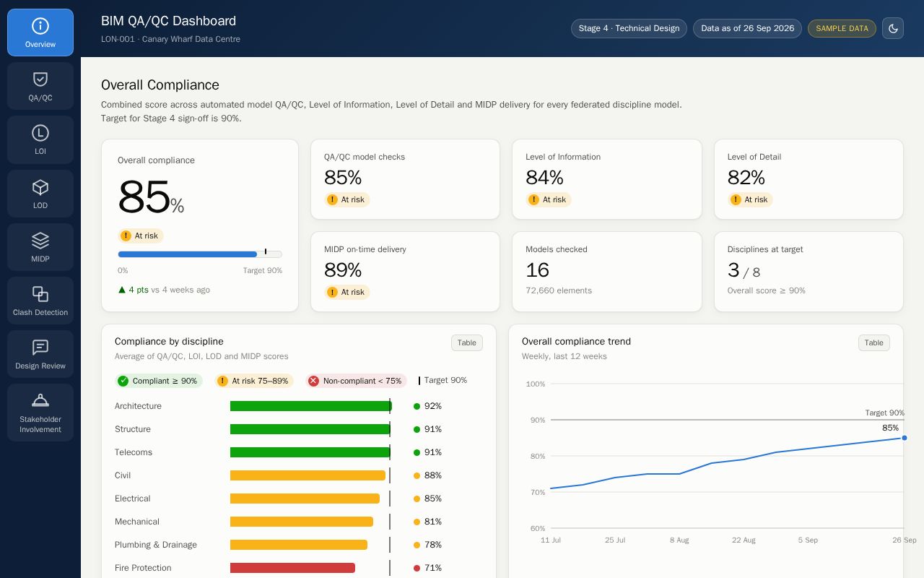924x578 pixels.
Task: Click the 'Fire Protection' discipline label
Action: point(143,568)
